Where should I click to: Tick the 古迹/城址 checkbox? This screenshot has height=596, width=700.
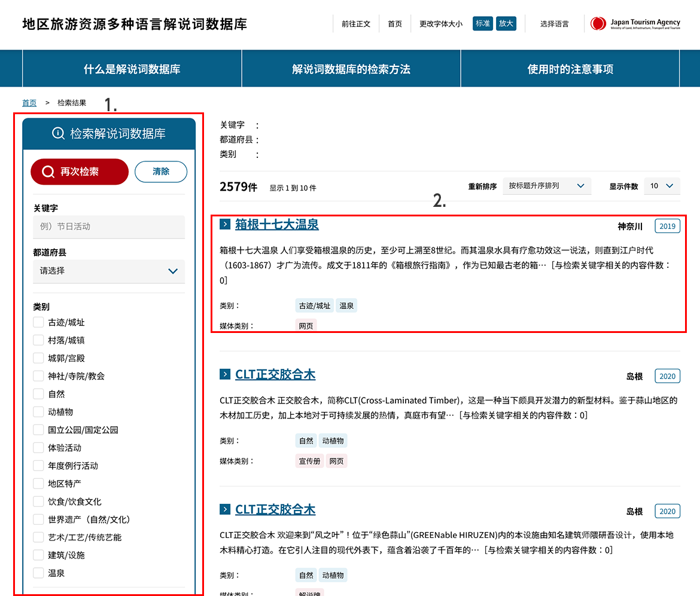(38, 322)
